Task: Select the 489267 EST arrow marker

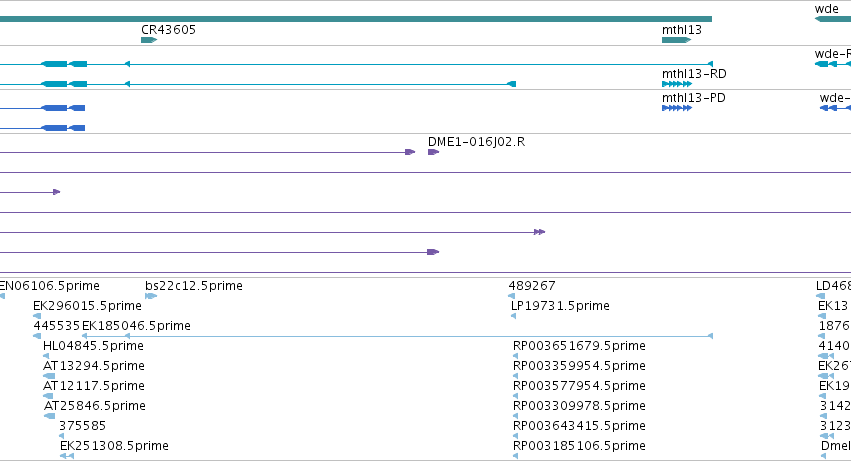Action: point(511,296)
